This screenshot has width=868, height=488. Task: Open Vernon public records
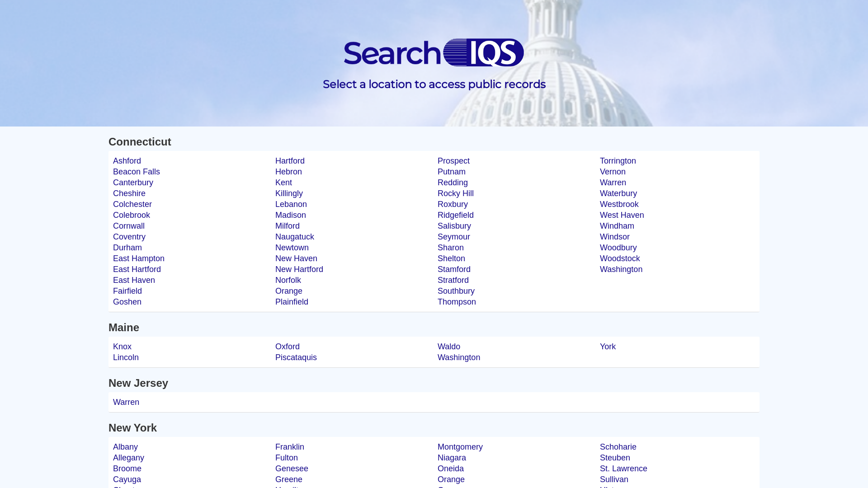pyautogui.click(x=613, y=172)
